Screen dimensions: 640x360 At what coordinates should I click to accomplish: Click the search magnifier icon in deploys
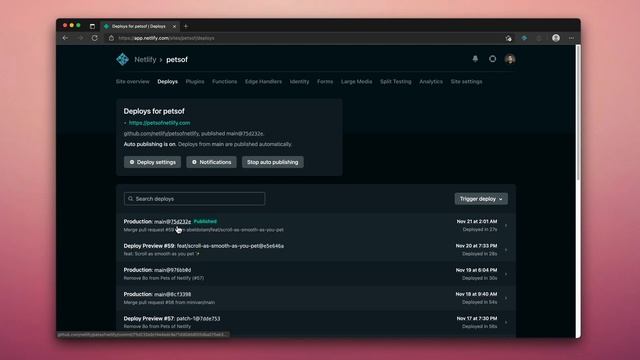click(131, 199)
